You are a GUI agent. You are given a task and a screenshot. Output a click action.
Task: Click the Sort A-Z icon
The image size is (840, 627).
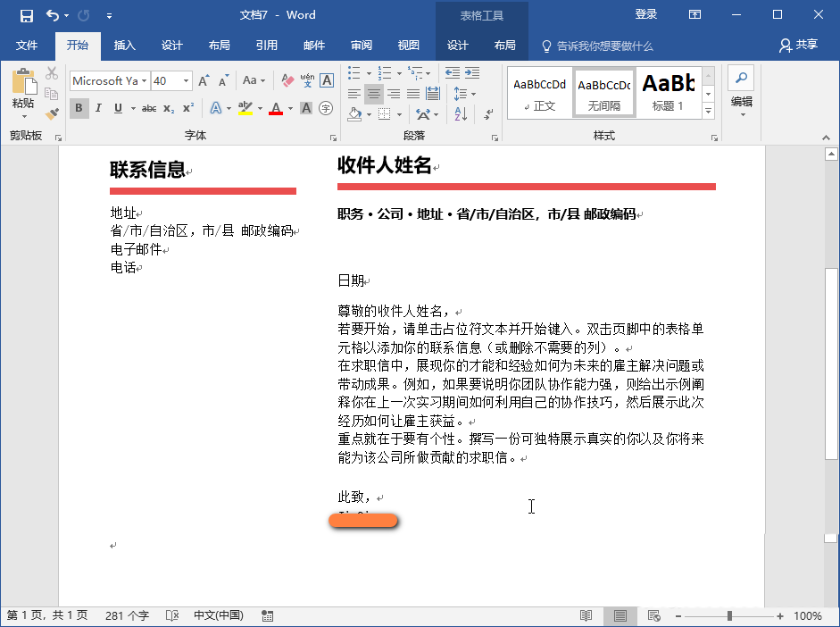pyautogui.click(x=462, y=113)
